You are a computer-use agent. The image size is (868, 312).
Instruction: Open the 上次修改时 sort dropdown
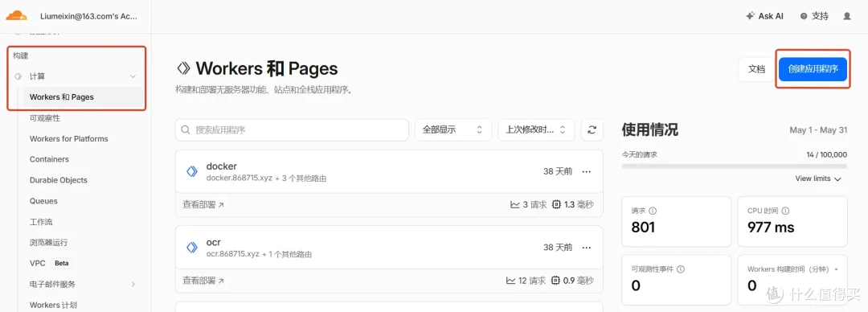click(x=536, y=129)
